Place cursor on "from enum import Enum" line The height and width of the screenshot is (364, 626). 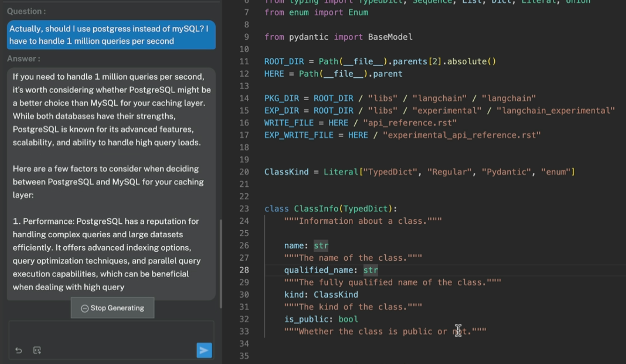(x=316, y=12)
